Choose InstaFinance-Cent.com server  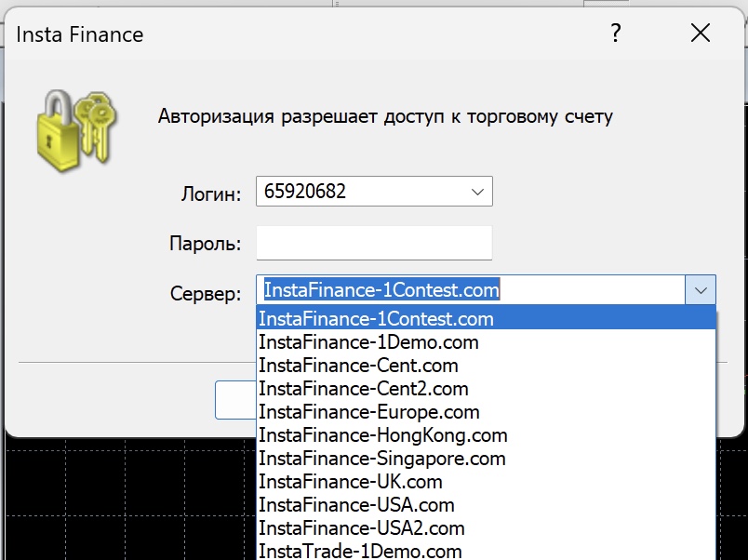click(486, 366)
